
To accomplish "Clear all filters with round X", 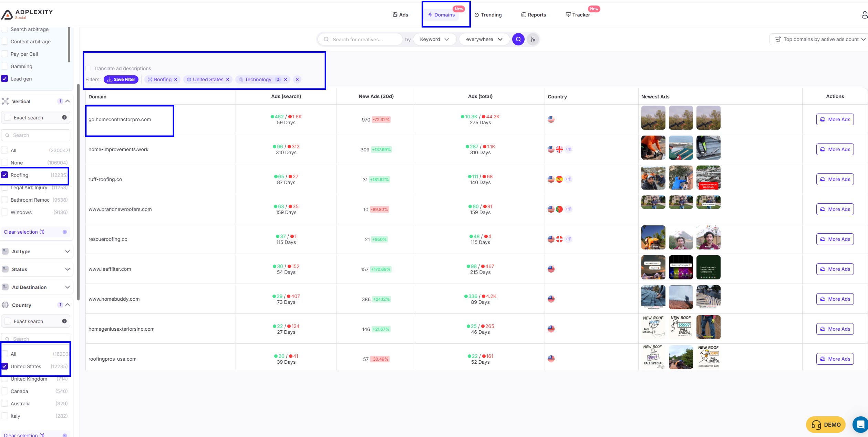I will [x=297, y=79].
